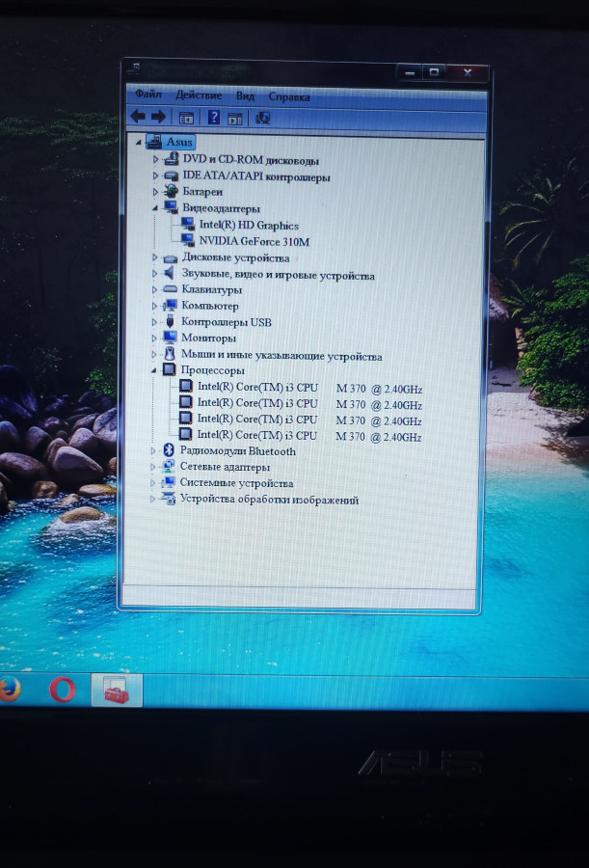The image size is (589, 868).
Task: Click the Видеоадаптеры display icon
Action: 171,207
